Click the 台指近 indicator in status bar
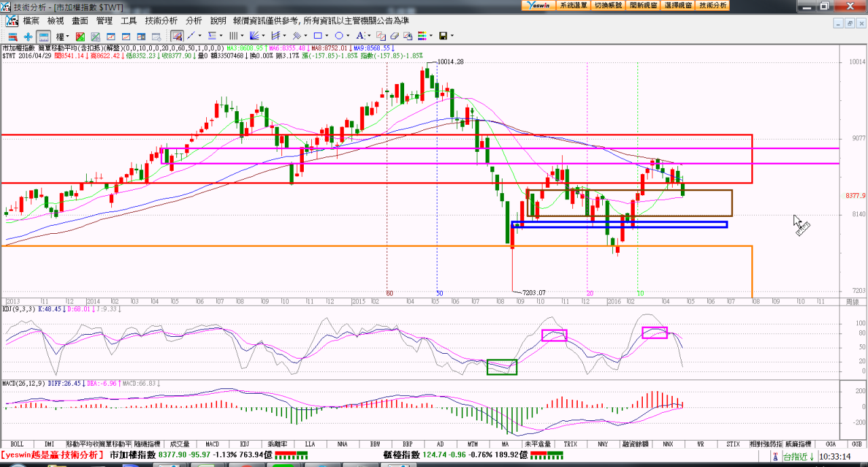This screenshot has width=868, height=467. 799,456
